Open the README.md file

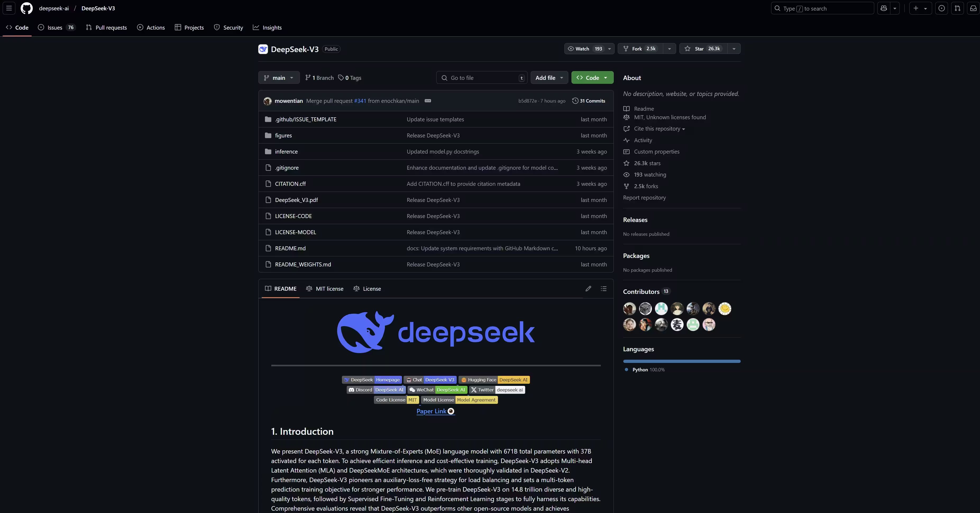click(290, 248)
